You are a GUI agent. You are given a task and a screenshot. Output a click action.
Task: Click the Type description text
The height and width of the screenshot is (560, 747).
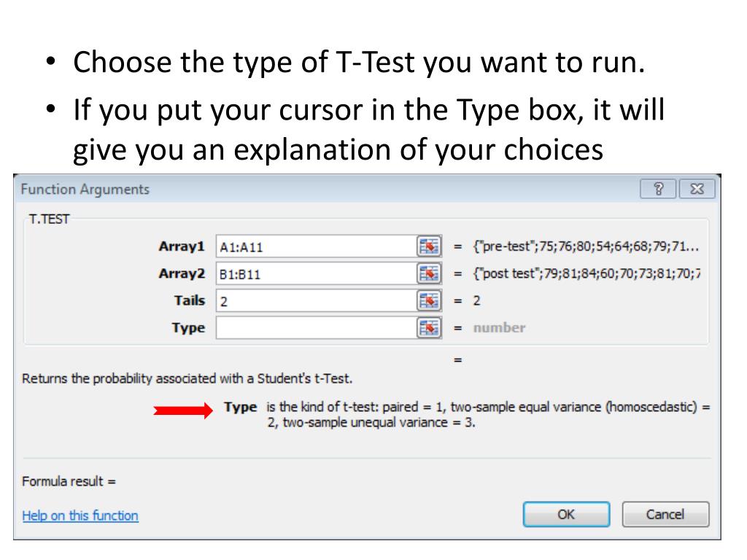click(488, 414)
